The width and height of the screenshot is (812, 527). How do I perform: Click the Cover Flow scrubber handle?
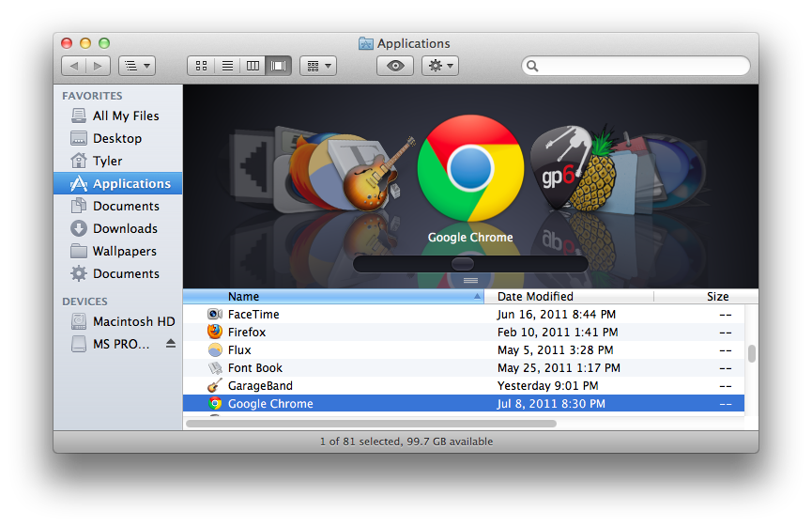[463, 264]
